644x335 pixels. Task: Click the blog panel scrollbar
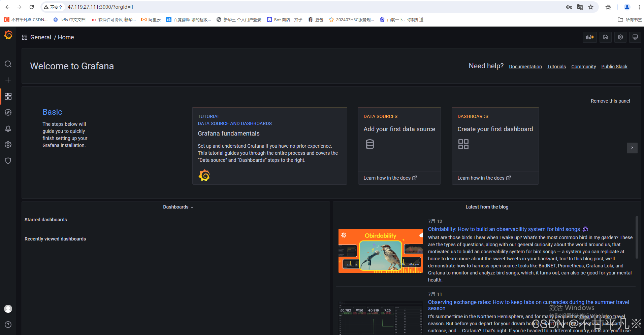click(637, 237)
